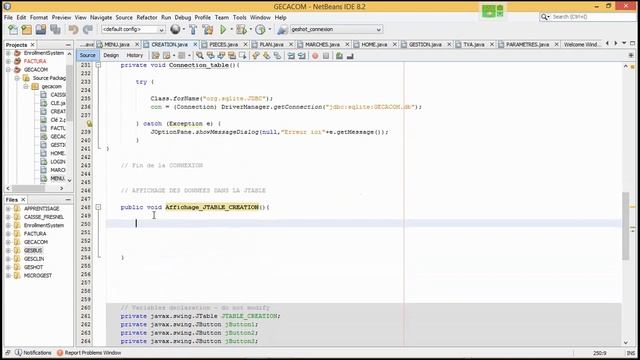Collapse code fold at line 248
The height and width of the screenshot is (360, 640).
pos(98,207)
